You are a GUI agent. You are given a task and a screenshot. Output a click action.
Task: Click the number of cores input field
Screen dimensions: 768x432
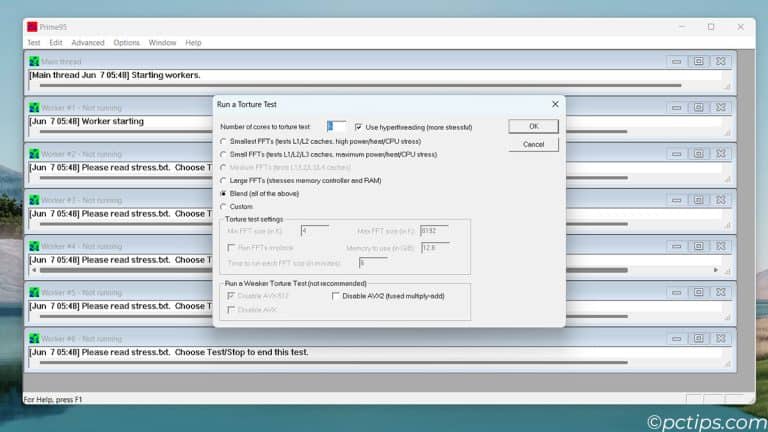pyautogui.click(x=336, y=126)
